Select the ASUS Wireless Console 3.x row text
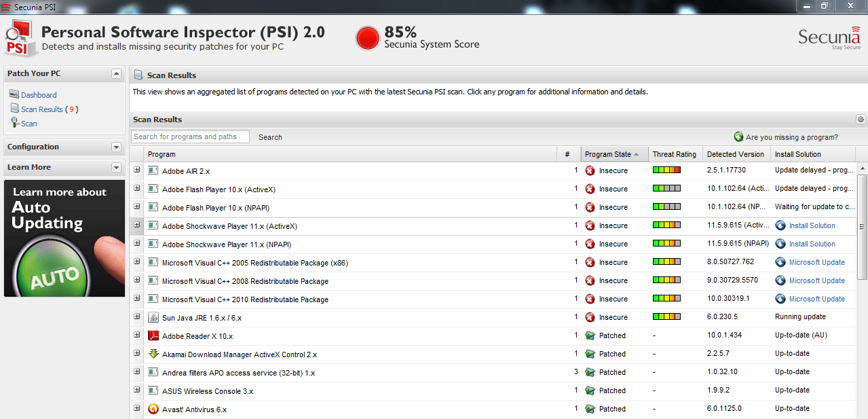 pos(208,391)
